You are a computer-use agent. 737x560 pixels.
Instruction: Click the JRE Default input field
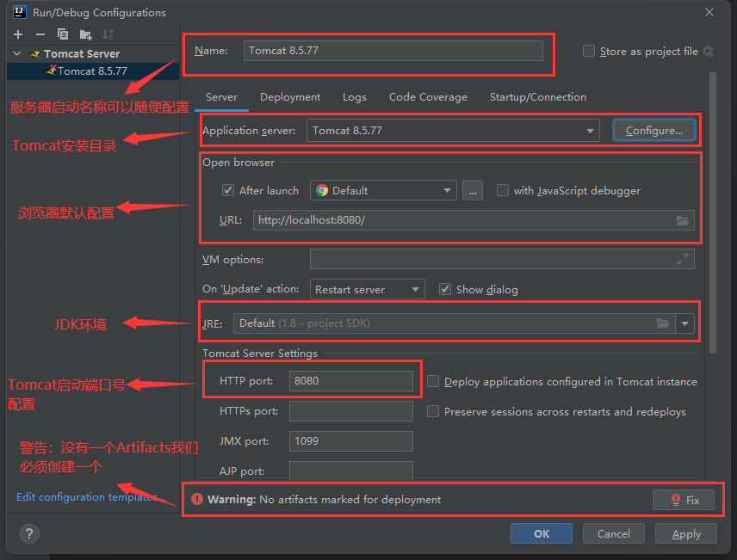(x=454, y=323)
